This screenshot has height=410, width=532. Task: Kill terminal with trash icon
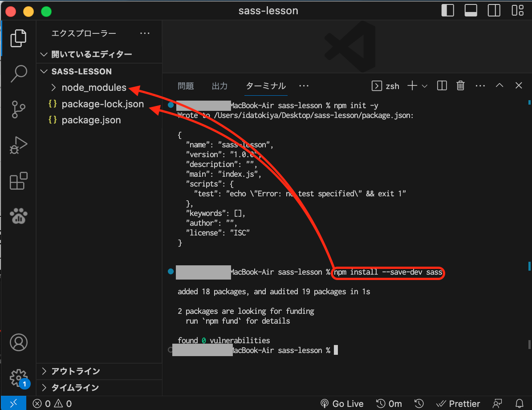pyautogui.click(x=460, y=85)
